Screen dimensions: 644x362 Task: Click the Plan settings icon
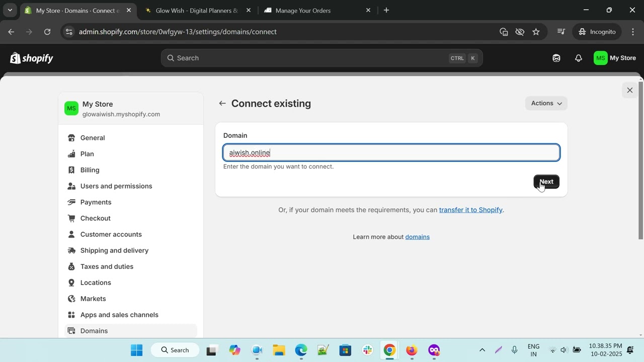tap(71, 154)
